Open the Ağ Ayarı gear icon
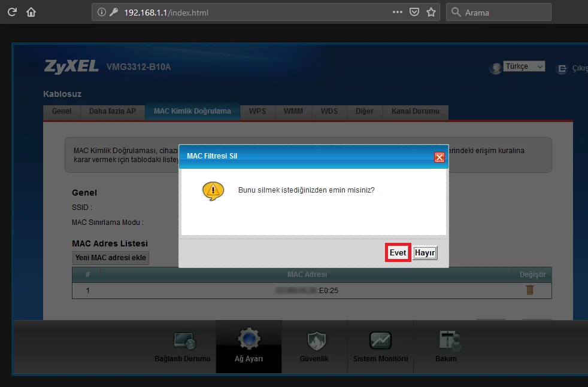 point(248,340)
